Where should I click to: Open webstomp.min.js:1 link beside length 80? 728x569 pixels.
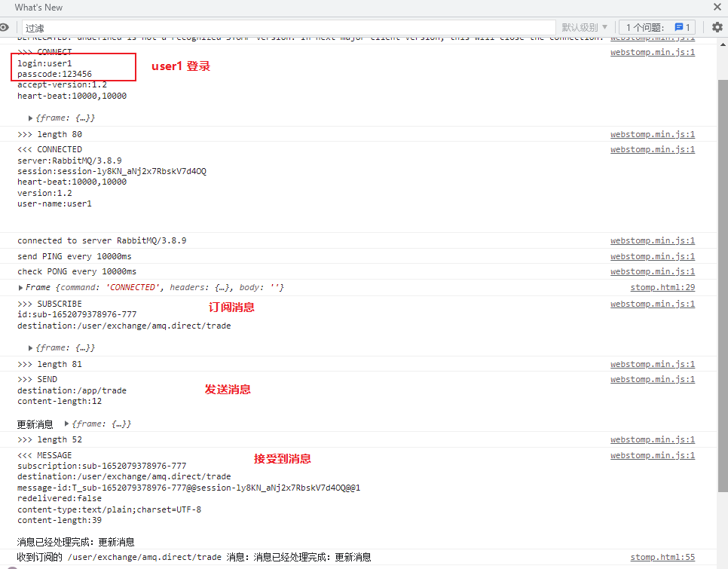(653, 134)
